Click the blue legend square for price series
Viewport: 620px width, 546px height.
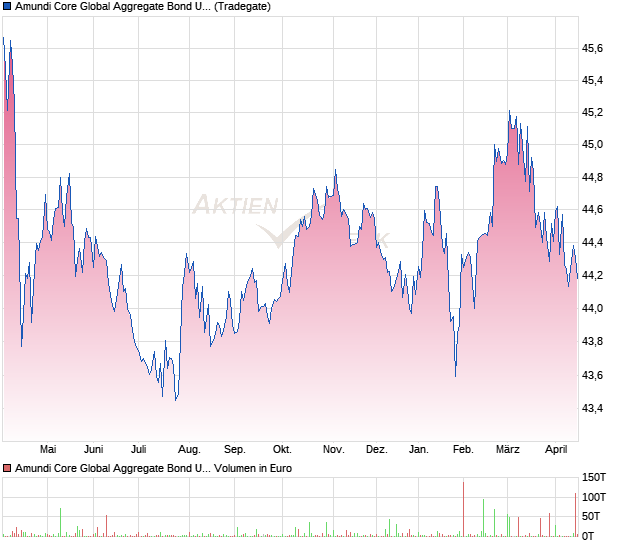7,6
